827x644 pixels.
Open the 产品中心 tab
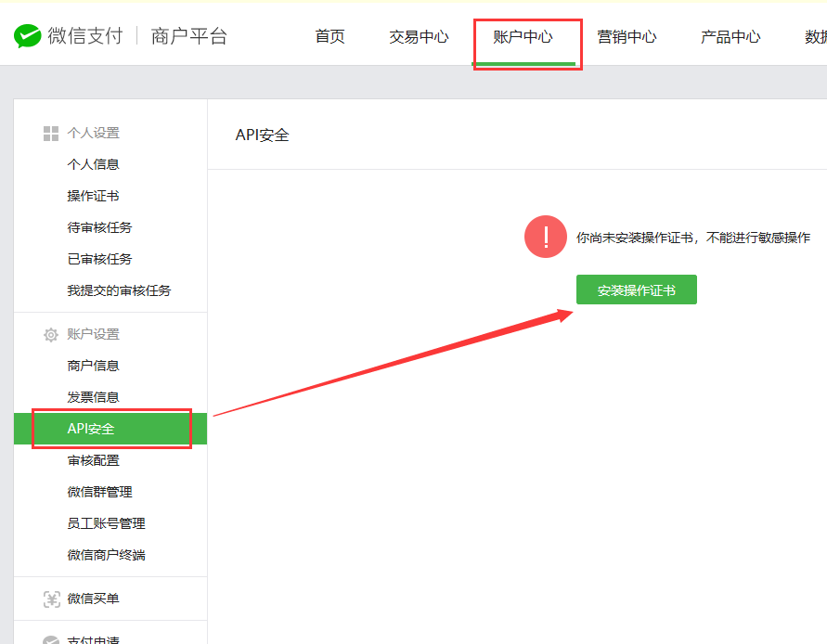[x=730, y=37]
